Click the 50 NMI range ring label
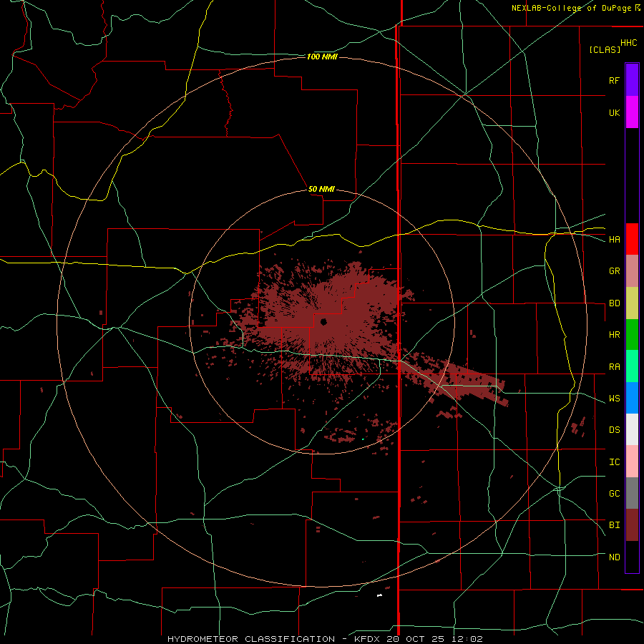Screen dimensions: 644x644 coord(321,190)
